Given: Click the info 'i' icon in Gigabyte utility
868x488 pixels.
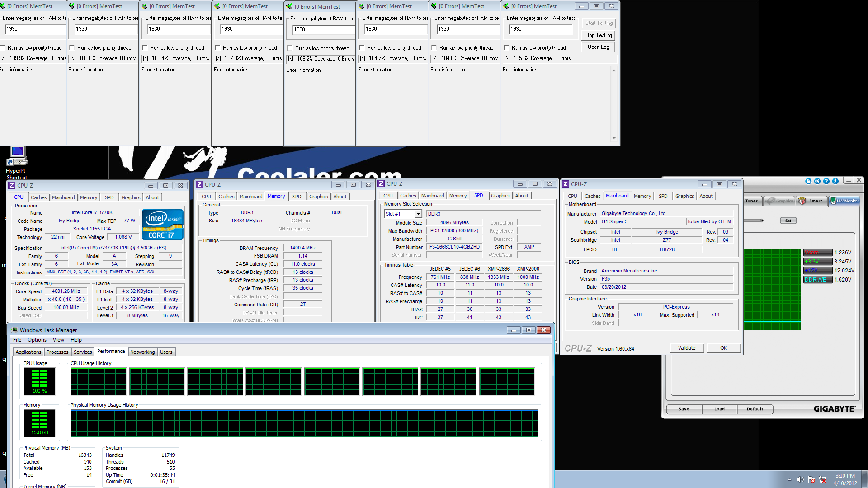Looking at the screenshot, I should 835,181.
